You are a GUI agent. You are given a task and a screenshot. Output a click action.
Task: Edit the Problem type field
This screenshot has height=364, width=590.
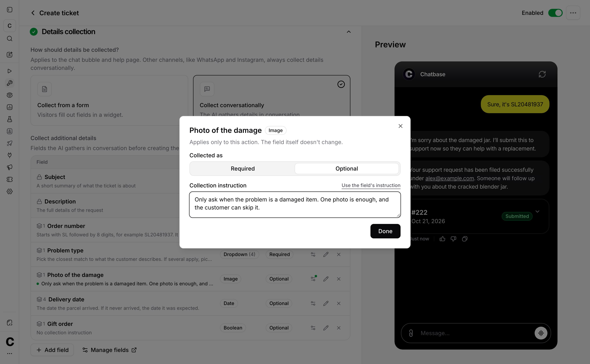(x=326, y=254)
